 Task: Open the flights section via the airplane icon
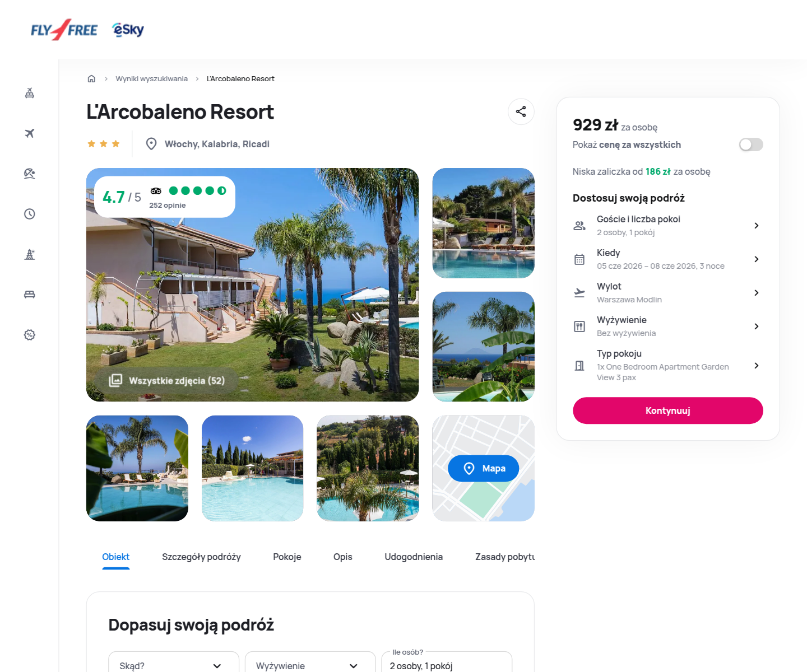pos(30,133)
